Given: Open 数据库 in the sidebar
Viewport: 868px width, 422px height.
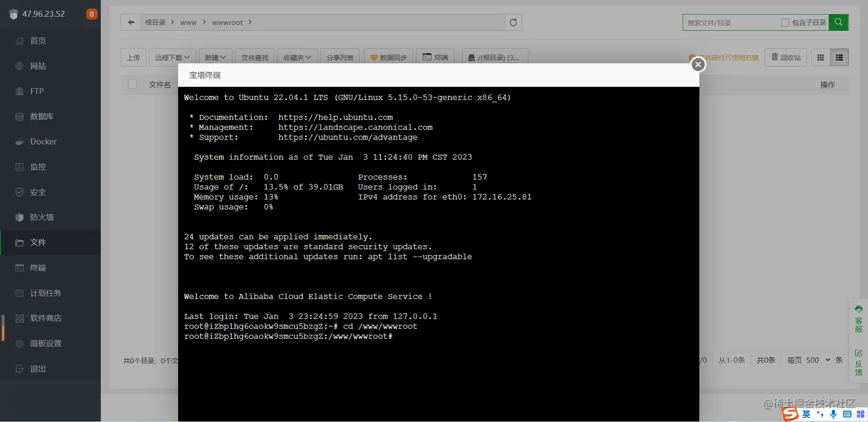Looking at the screenshot, I should click(x=42, y=117).
